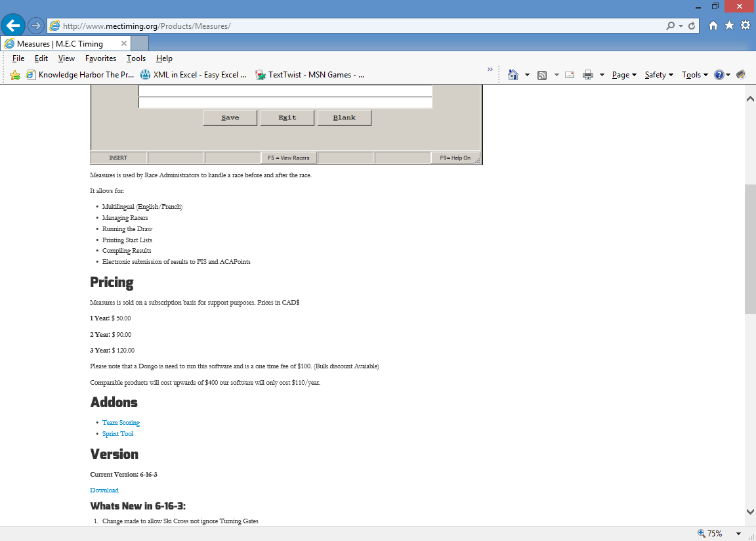The image size is (756, 541).
Task: Click the Pricing heading
Action: point(112,282)
